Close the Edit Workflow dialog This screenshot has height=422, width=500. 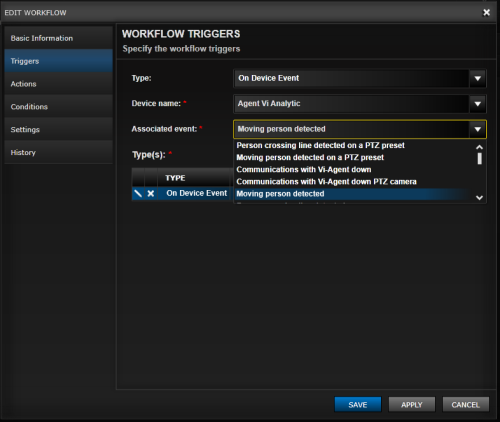click(486, 13)
